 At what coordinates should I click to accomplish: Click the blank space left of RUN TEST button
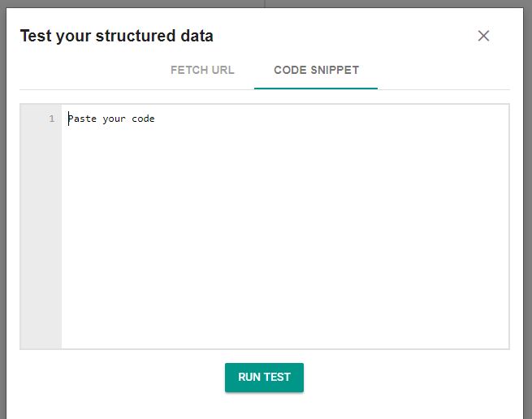tap(122, 378)
